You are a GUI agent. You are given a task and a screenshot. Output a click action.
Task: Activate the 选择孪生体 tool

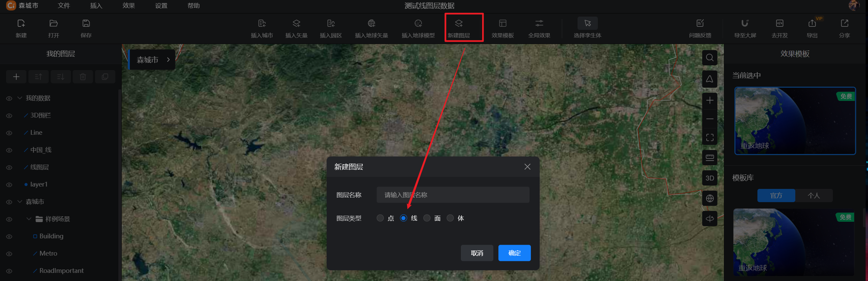tap(587, 23)
